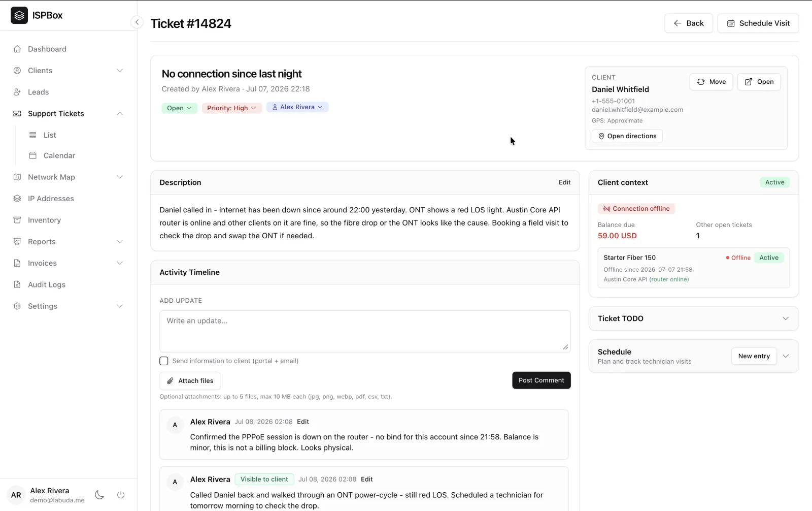
Task: Expand the Clients sidebar chevron
Action: pos(120,71)
